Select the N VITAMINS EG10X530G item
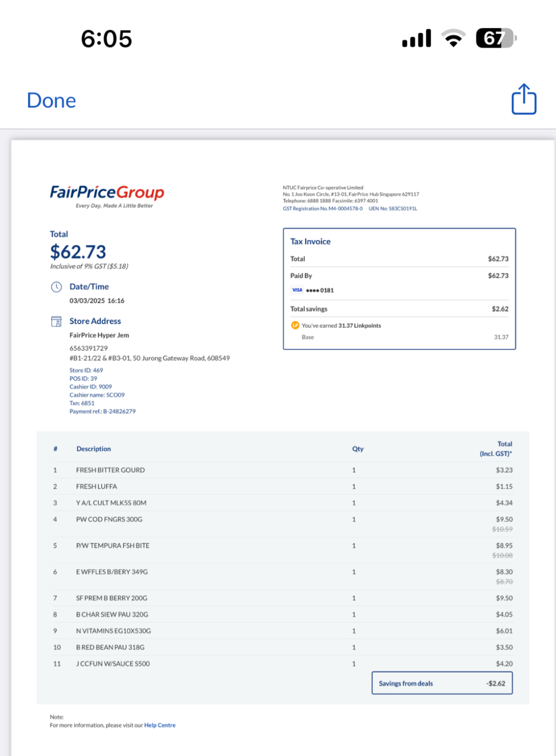This screenshot has width=556, height=756. (114, 631)
